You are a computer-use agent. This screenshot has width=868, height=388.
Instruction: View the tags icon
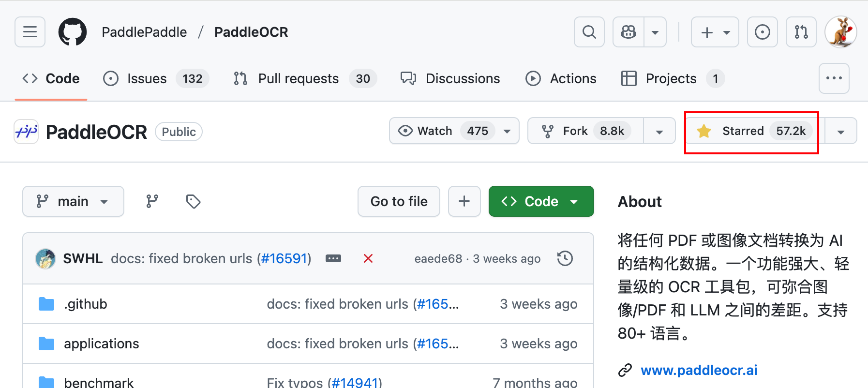(193, 201)
